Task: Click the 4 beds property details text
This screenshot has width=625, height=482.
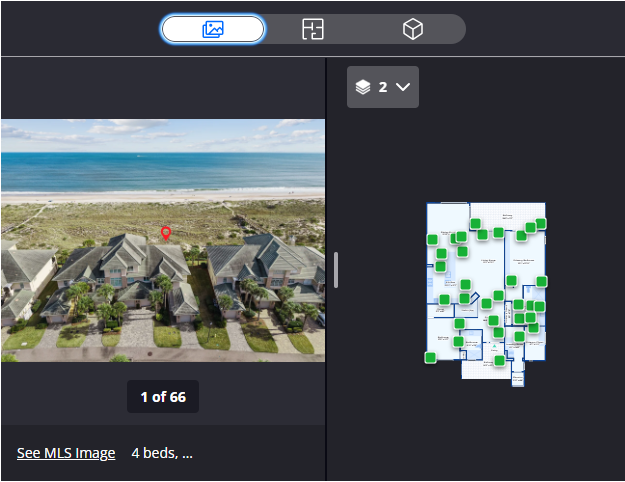Action: click(x=162, y=453)
